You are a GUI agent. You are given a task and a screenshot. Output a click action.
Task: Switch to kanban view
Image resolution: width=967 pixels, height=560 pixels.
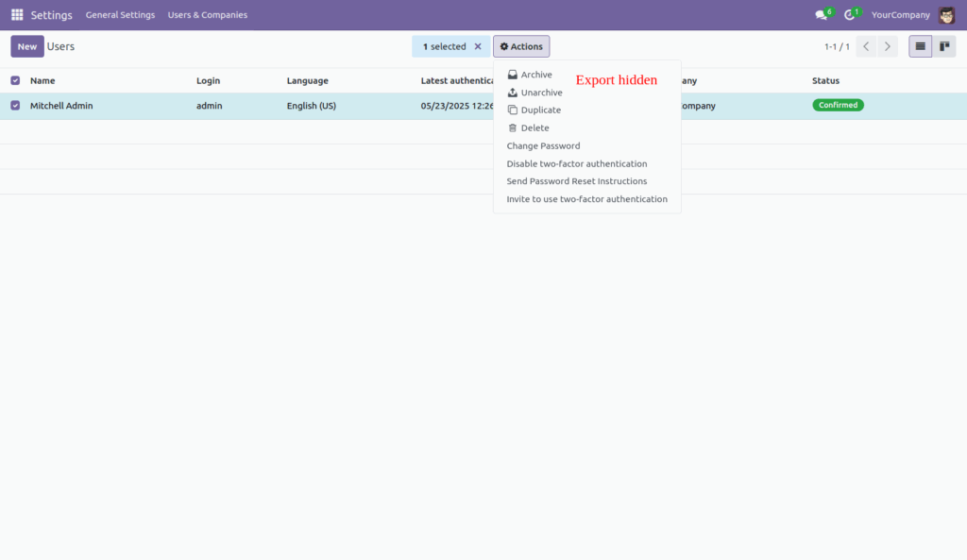[944, 45]
